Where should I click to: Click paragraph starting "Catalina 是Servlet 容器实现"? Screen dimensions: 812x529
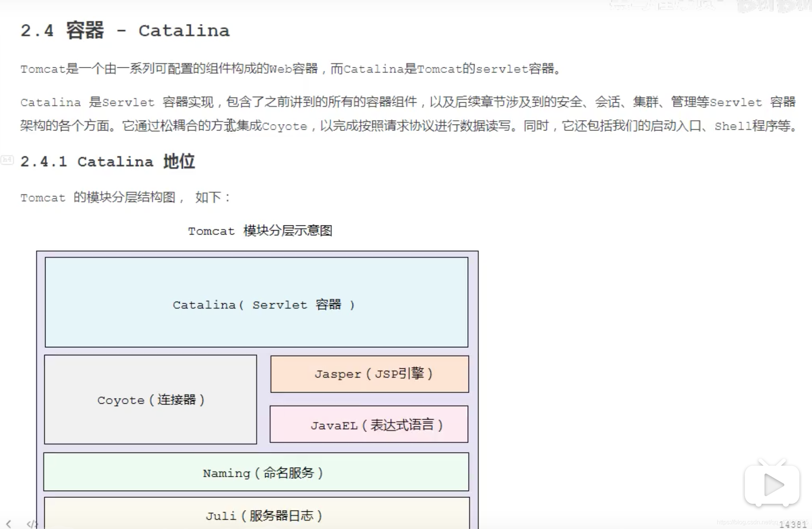coord(409,114)
